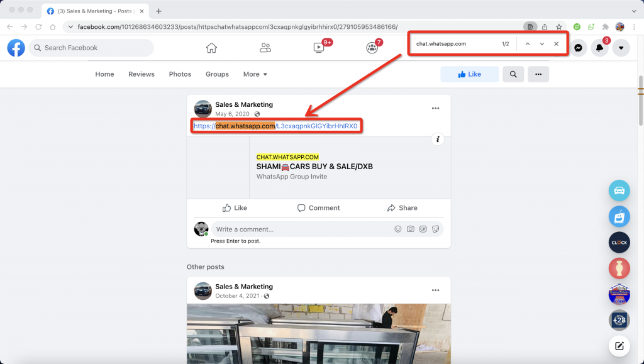This screenshot has width=644, height=364.
Task: Bookmark this page with the star
Action: [559, 27]
